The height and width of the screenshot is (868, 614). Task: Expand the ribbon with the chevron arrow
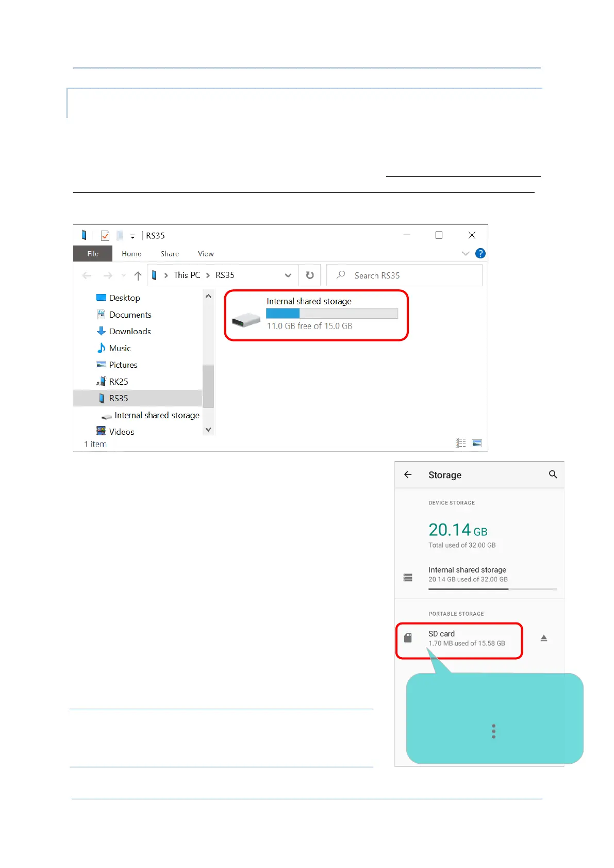click(x=466, y=253)
